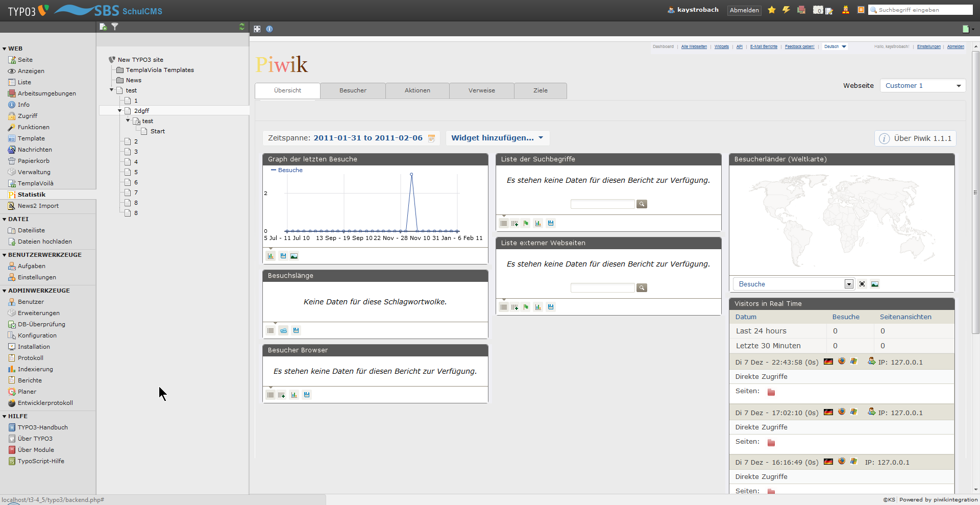Viewport: 980px width, 505px height.
Task: Click the new document icon in the docheader
Action: pos(966,29)
